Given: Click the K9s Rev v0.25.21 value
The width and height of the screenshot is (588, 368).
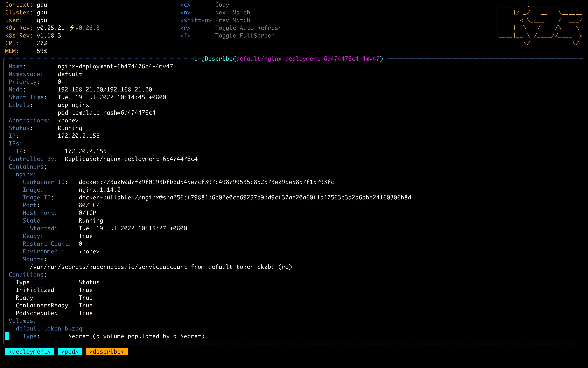Looking at the screenshot, I should 51,28.
